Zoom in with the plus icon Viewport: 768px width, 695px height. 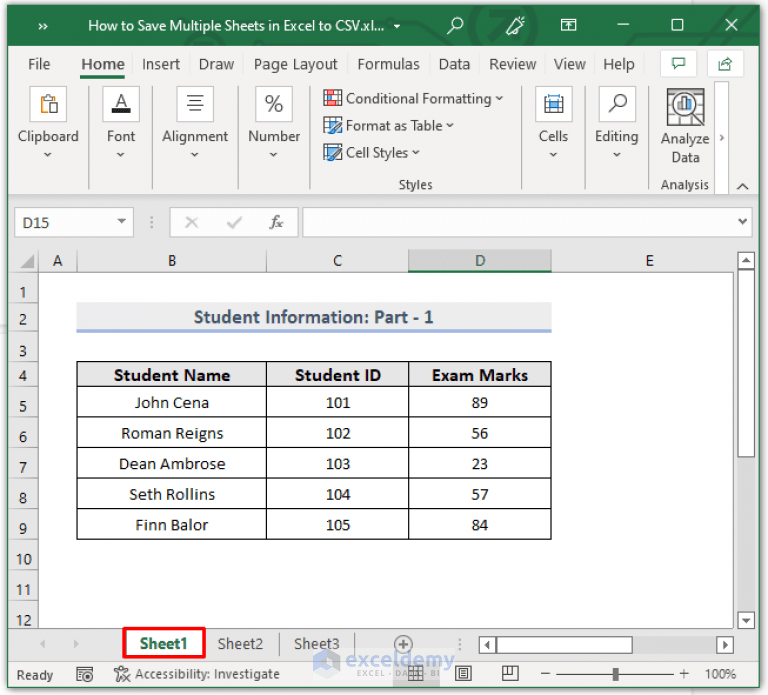point(684,674)
